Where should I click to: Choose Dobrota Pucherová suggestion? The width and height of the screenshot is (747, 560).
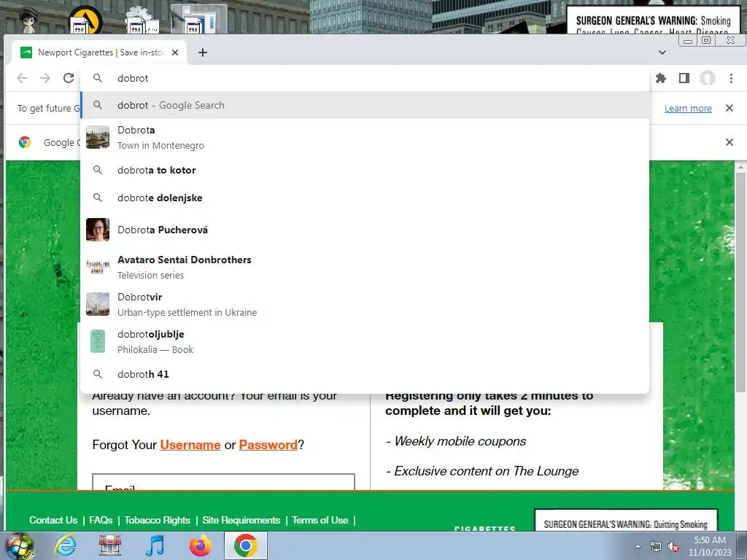365,230
